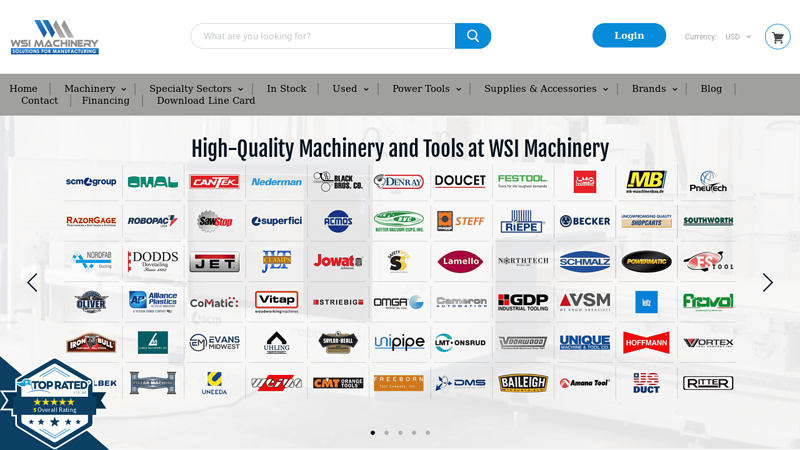Expand the Used menu

coord(351,89)
